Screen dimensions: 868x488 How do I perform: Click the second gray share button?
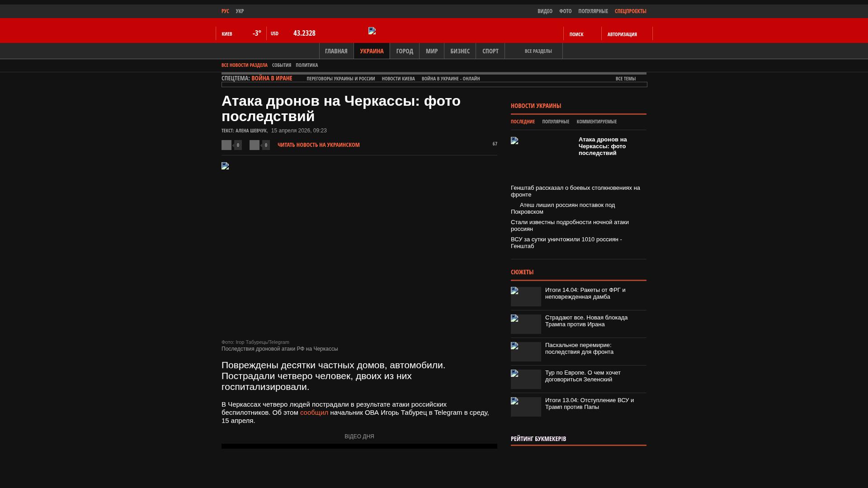tap(255, 145)
